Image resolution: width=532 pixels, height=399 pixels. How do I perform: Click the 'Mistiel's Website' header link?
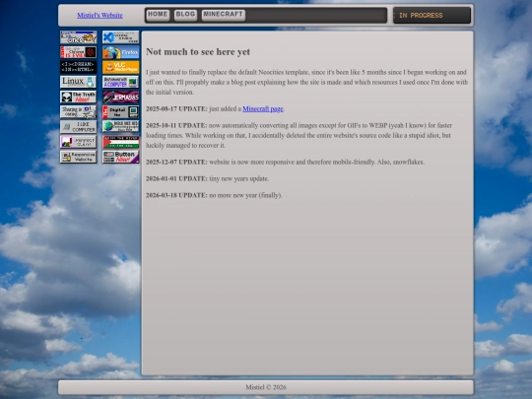coord(100,15)
